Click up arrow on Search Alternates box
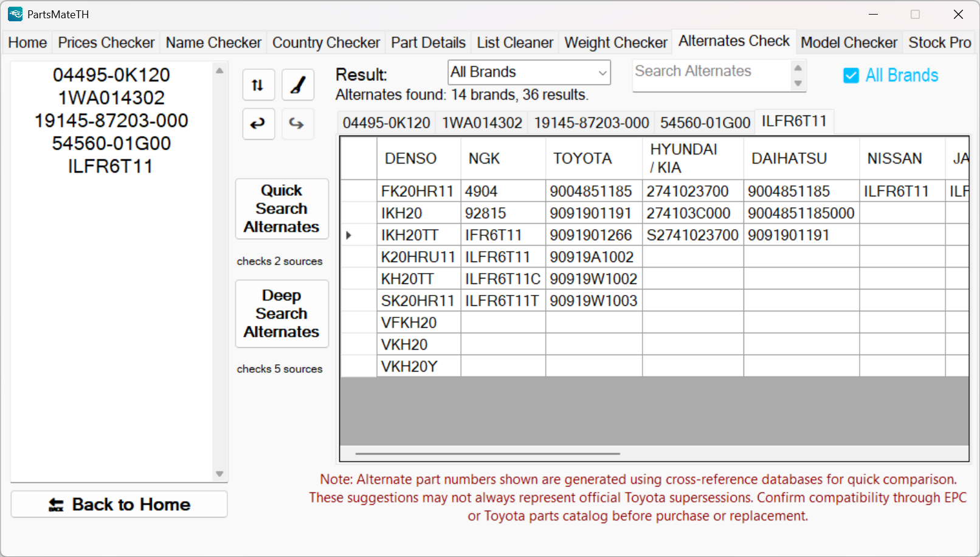The width and height of the screenshot is (980, 557). pos(798,67)
